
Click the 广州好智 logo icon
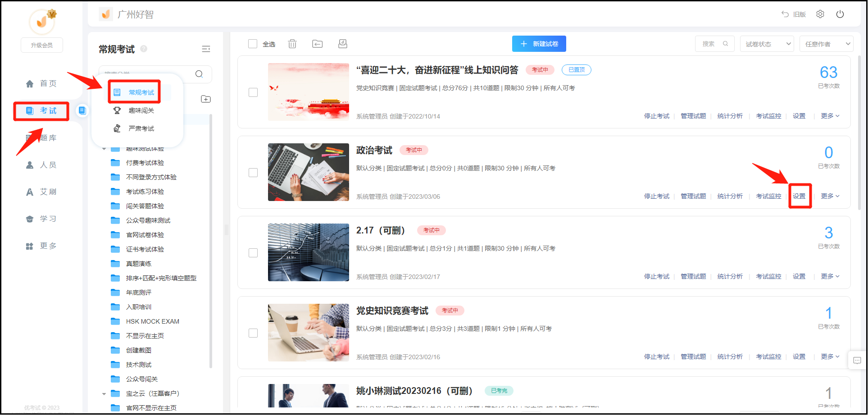click(106, 14)
